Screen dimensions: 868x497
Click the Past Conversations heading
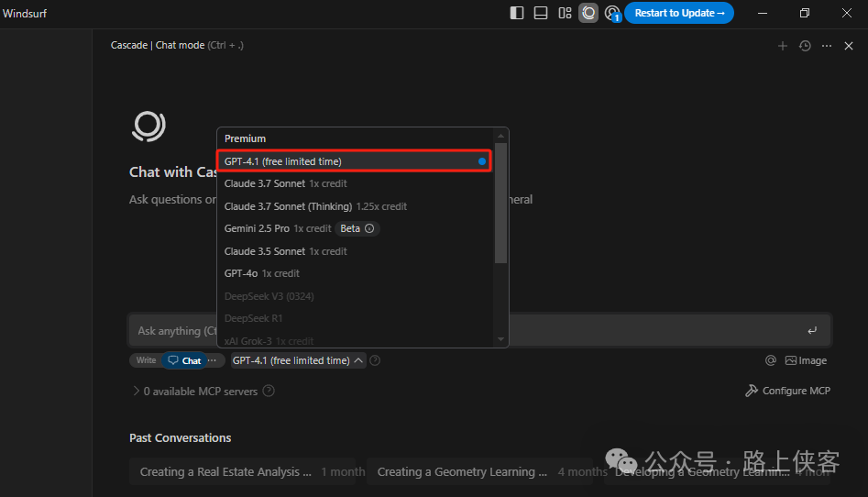[181, 437]
